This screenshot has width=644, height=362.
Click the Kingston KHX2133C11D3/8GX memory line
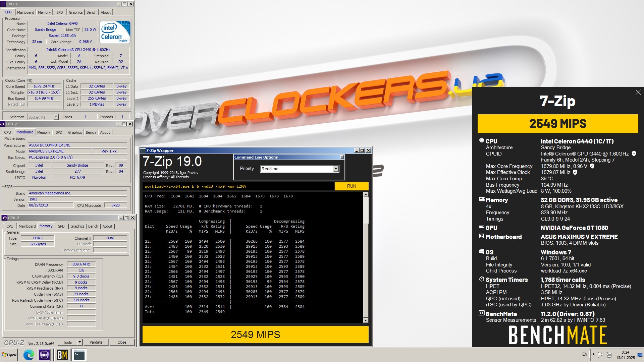tap(582, 206)
